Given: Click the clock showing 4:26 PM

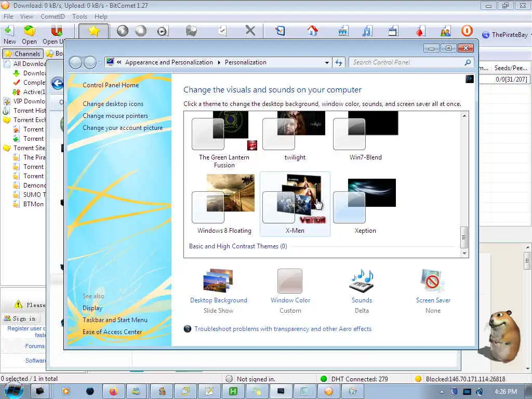Looking at the screenshot, I should (x=506, y=392).
